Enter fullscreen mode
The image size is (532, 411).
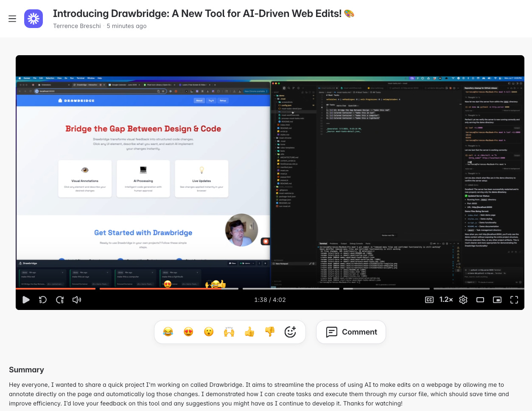514,300
